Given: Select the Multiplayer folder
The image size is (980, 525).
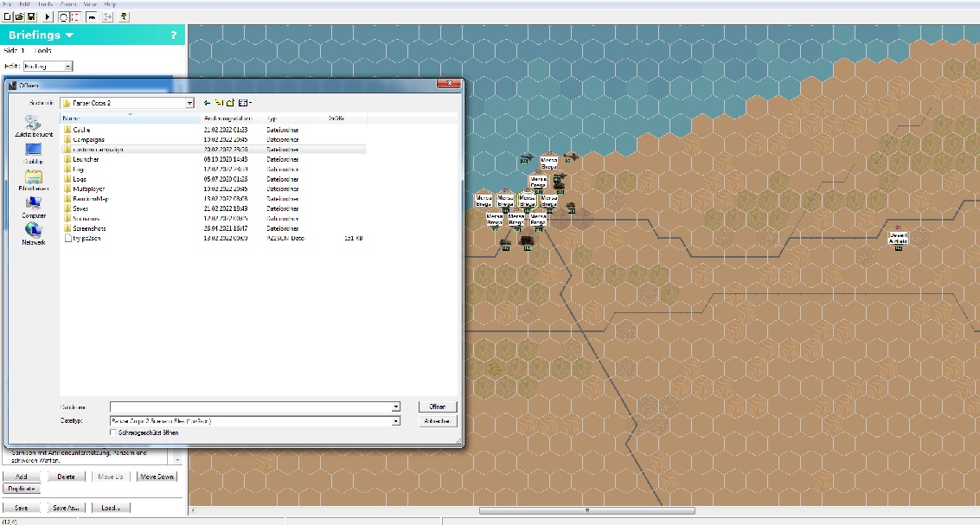Looking at the screenshot, I should pos(88,189).
